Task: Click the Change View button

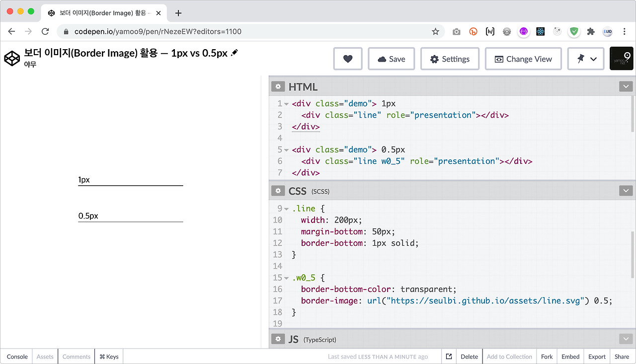Action: (x=523, y=59)
